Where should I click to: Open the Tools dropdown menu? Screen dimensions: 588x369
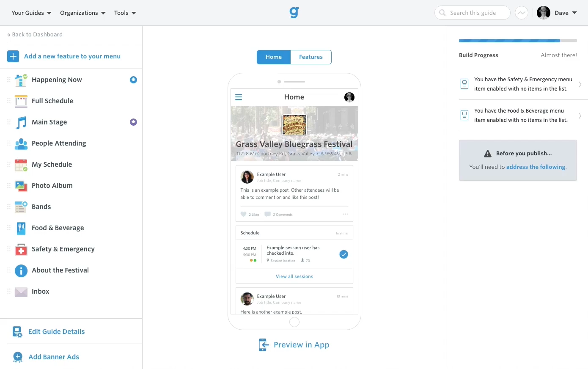click(x=125, y=13)
